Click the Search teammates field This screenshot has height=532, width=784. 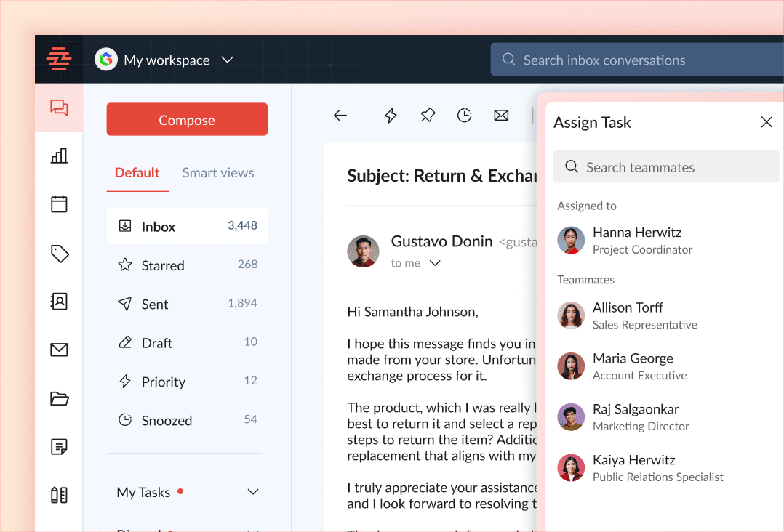click(666, 167)
